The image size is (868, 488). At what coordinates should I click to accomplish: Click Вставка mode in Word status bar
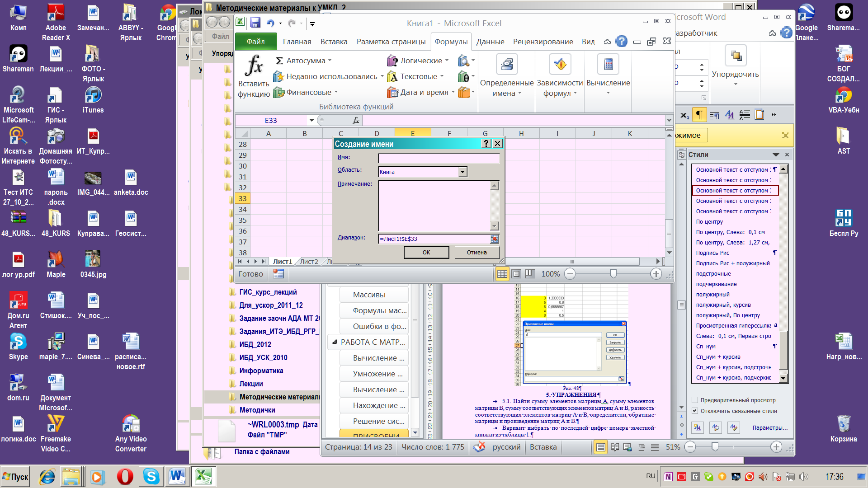pos(543,447)
